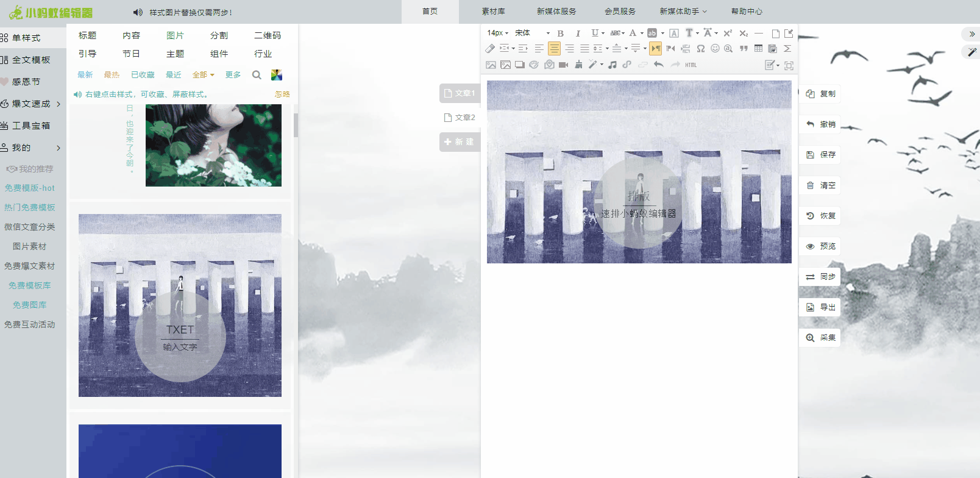Open the map insert tool
The height and width of the screenshot is (478, 980).
(549, 65)
